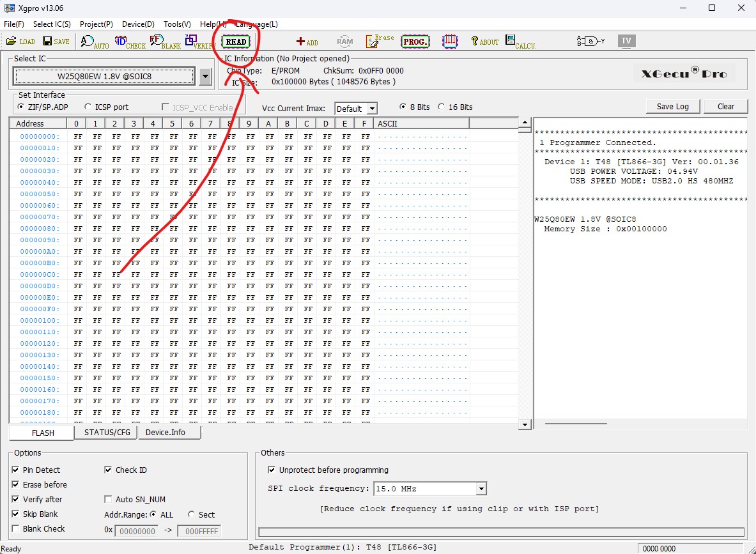Enable the Blank Check checkbox
The height and width of the screenshot is (554, 756).
click(16, 529)
